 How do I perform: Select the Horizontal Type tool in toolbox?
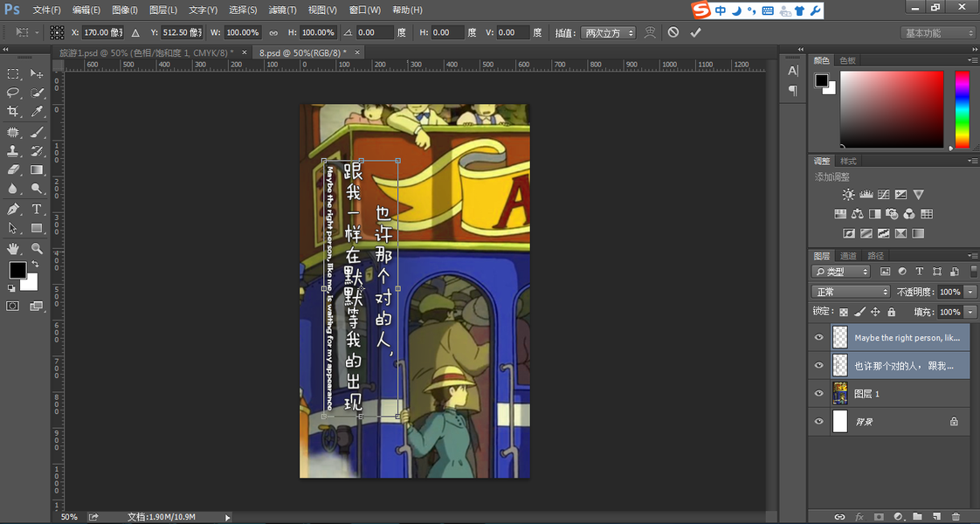pos(38,209)
